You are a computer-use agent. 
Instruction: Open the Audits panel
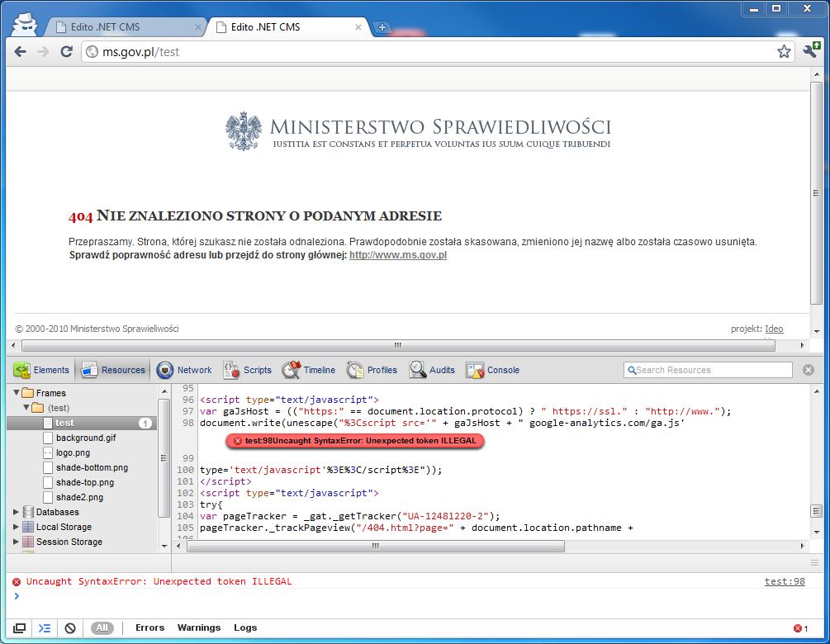[432, 370]
